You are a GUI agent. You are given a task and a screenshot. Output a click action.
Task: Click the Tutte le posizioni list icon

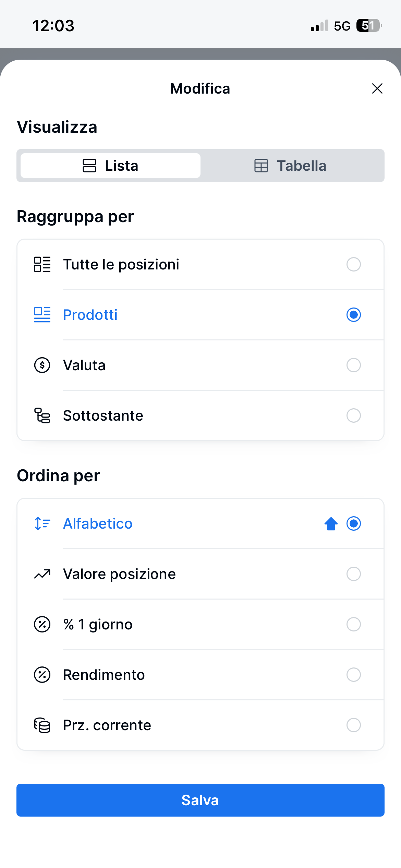[42, 264]
